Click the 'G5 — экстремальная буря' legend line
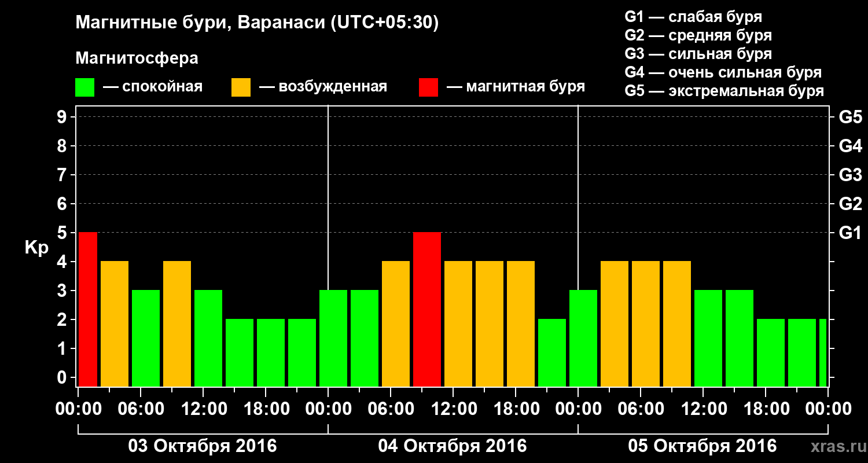This screenshot has width=868, height=463. tap(724, 91)
